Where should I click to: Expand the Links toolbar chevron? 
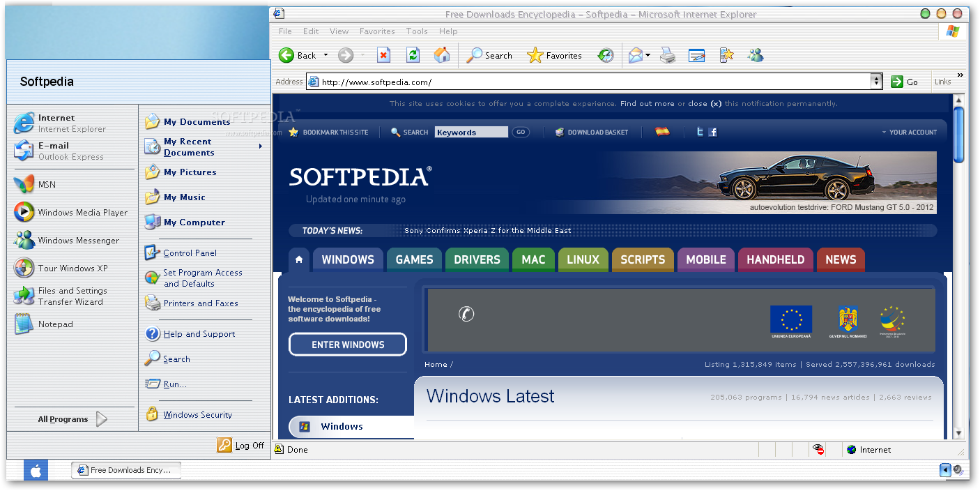(960, 75)
